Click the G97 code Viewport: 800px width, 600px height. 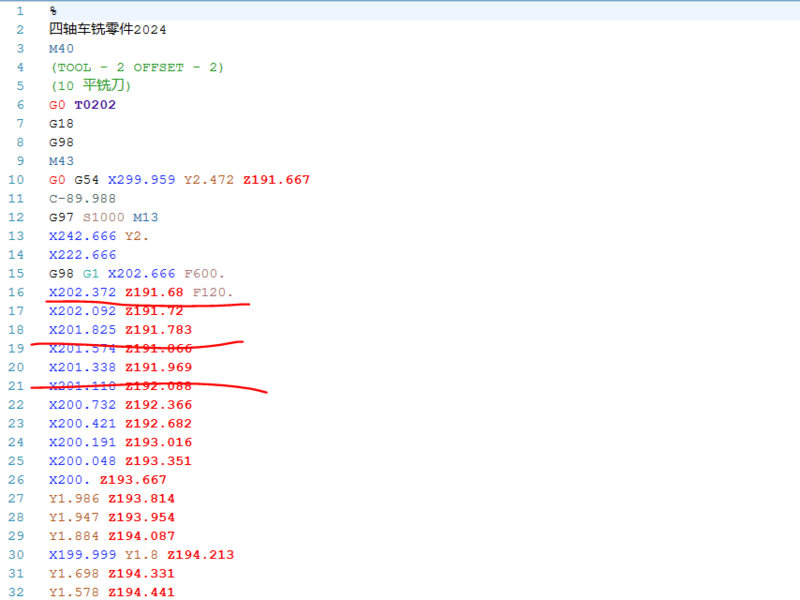click(x=61, y=217)
